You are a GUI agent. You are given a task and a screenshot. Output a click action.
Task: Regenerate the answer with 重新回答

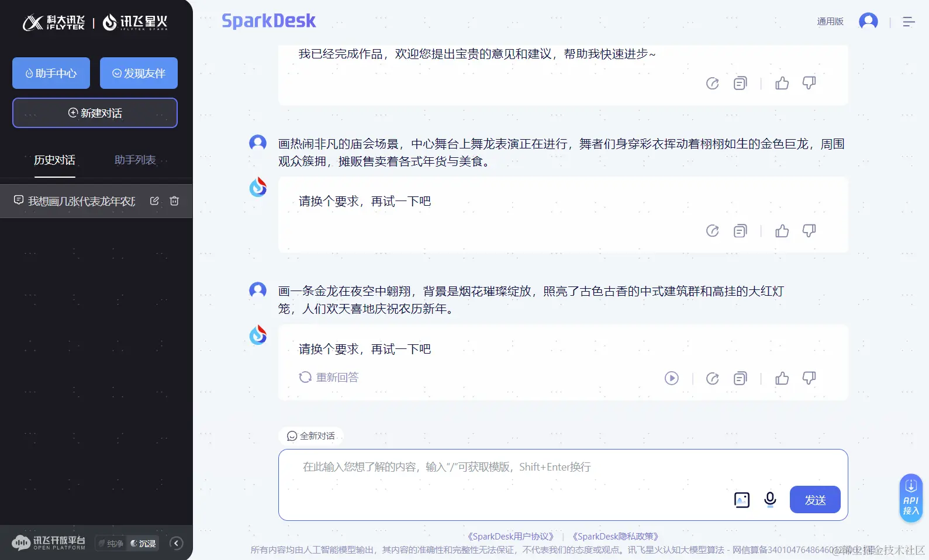tap(329, 378)
